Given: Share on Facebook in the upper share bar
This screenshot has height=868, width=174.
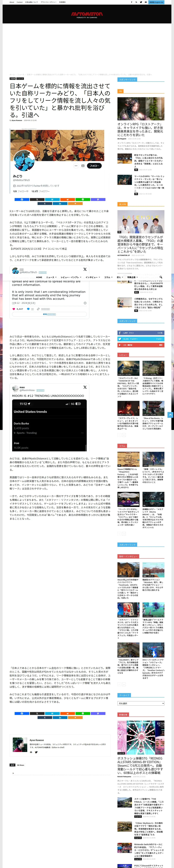Looking at the screenshot, I should 22,199.
